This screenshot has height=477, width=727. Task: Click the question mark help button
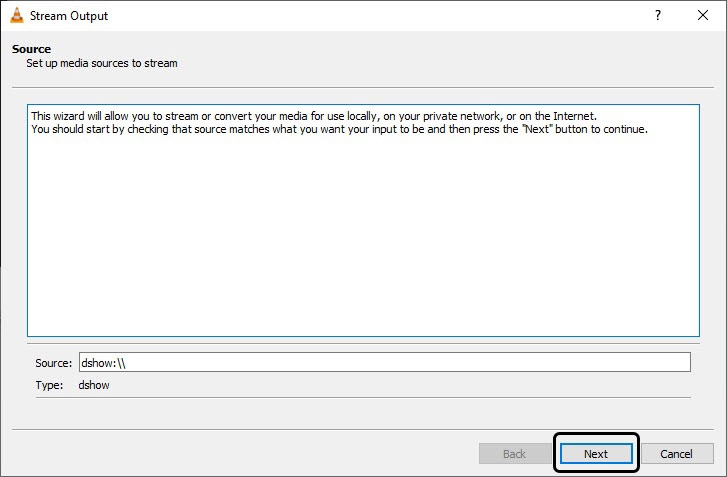(657, 16)
